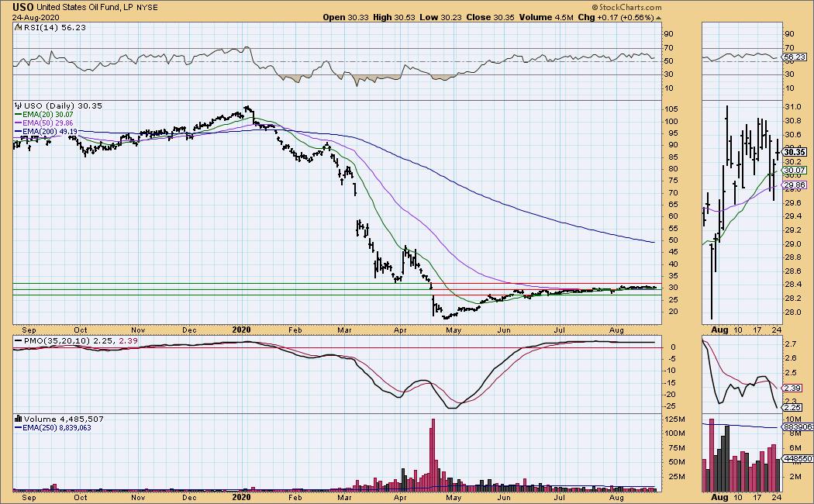Click the up-arrow icon after Chg value

point(658,18)
